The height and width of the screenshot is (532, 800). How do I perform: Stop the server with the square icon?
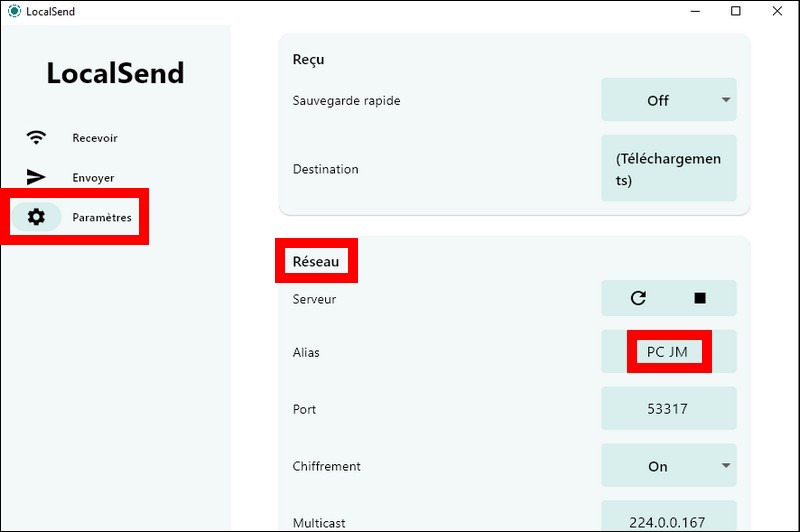click(700, 298)
